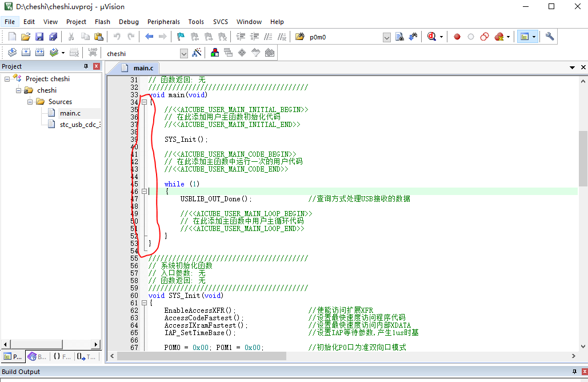
Task: Paste from clipboard using the Paste icon
Action: [99, 37]
